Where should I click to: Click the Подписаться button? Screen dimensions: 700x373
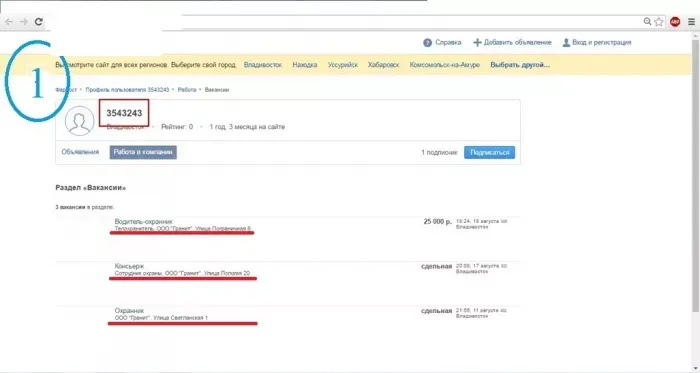click(489, 152)
